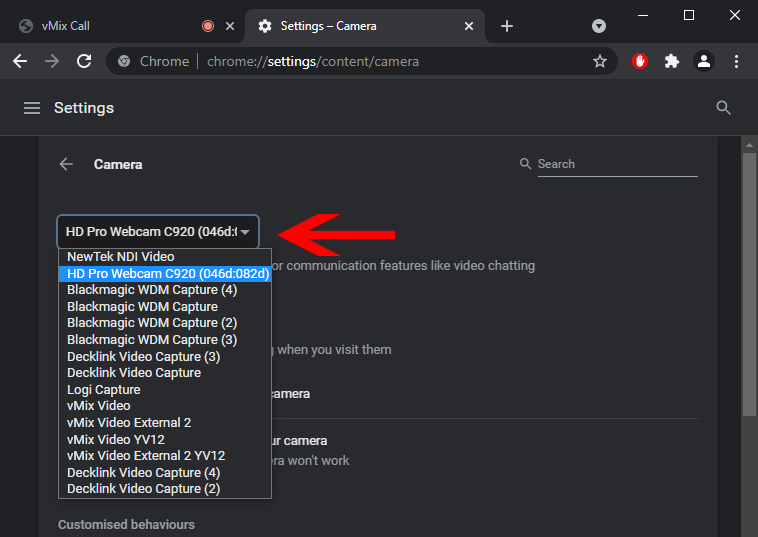
Task: Choose Logi Capture camera option
Action: coord(104,389)
